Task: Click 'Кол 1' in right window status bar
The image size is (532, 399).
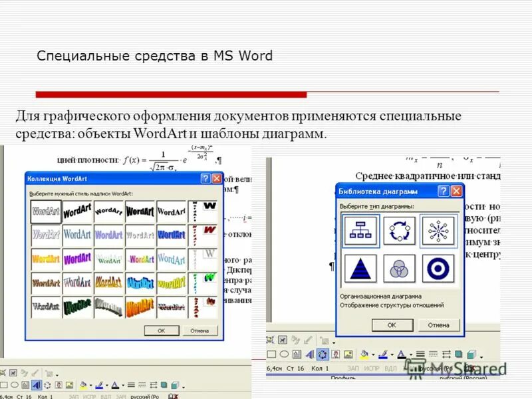Action: click(x=320, y=368)
